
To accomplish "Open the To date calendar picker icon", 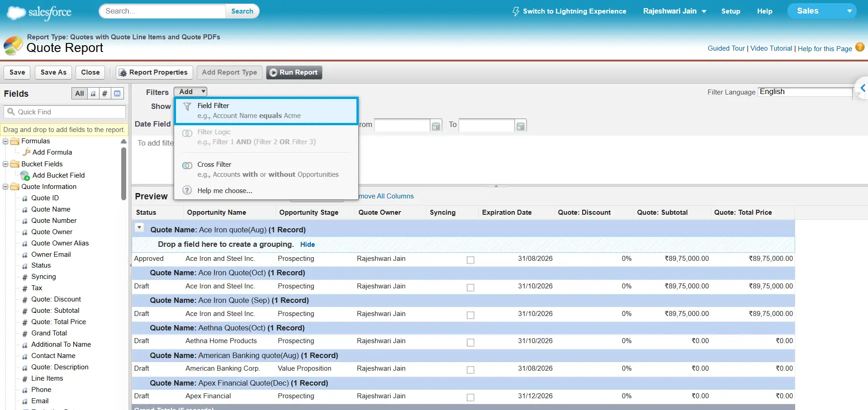I will click(521, 126).
